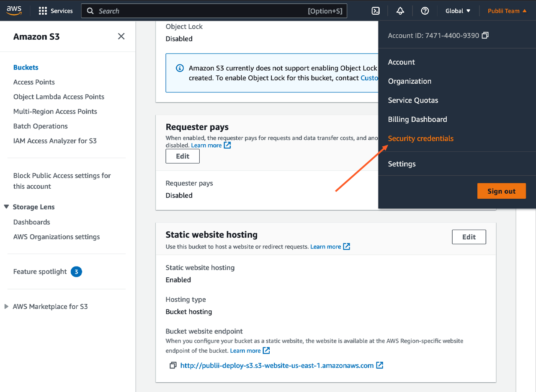The image size is (536, 392).
Task: Open the Global region selector
Action: (458, 11)
